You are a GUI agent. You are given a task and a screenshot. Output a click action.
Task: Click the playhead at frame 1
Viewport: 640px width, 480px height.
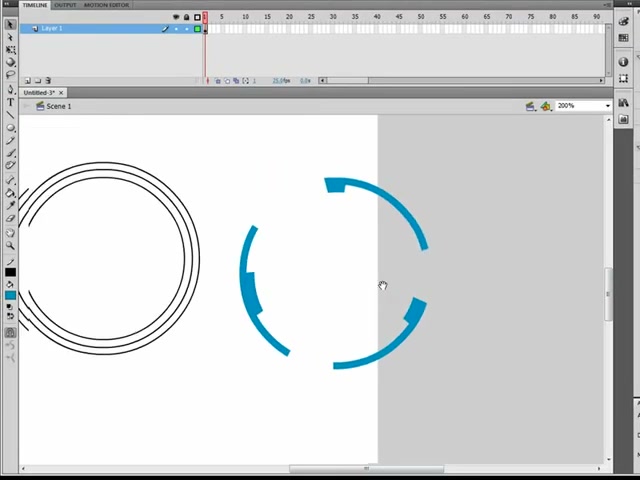[x=205, y=17]
